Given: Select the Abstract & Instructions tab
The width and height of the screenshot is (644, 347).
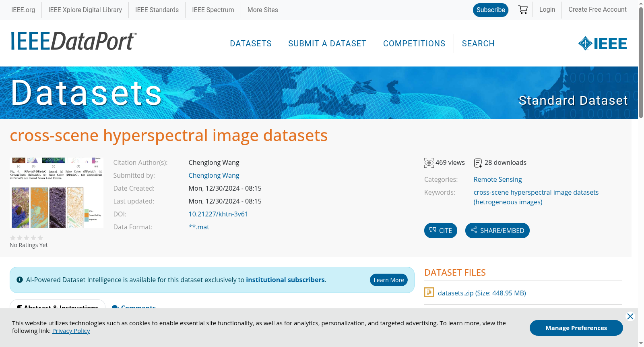Looking at the screenshot, I should tap(58, 305).
